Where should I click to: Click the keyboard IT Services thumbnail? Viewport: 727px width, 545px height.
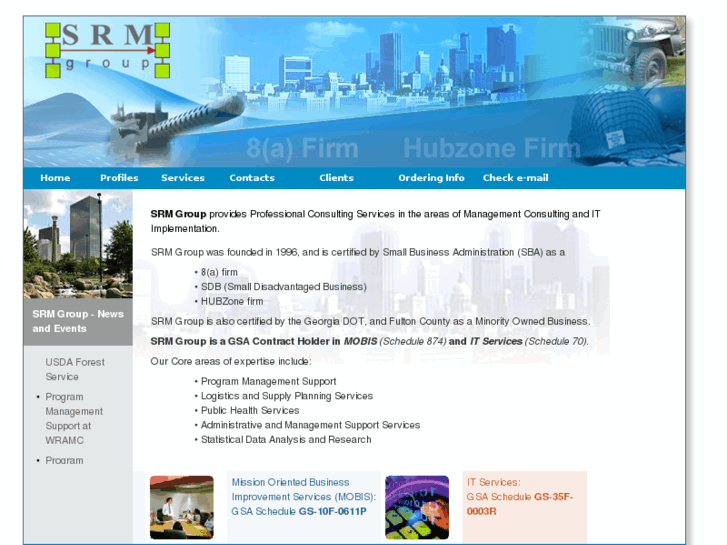click(417, 507)
